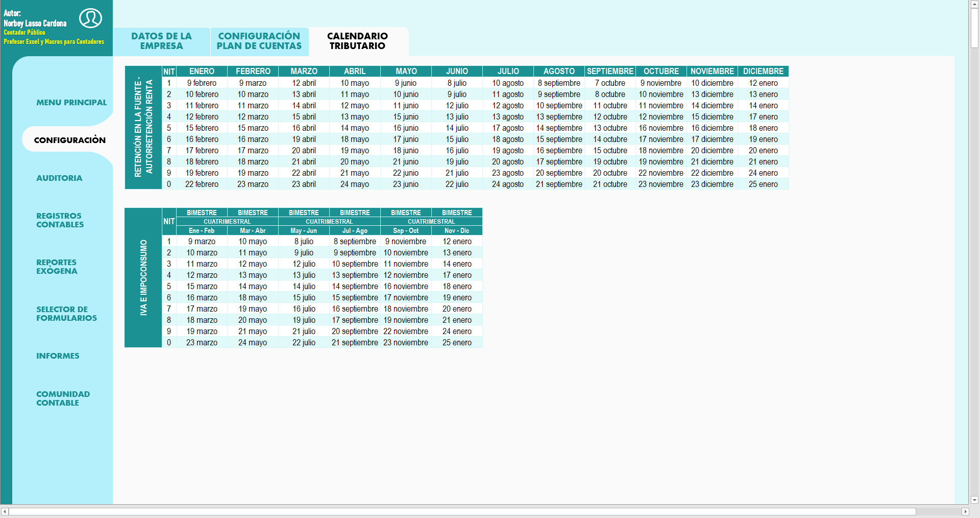Select the JUNIO column header
This screenshot has height=518, width=980.
click(457, 72)
